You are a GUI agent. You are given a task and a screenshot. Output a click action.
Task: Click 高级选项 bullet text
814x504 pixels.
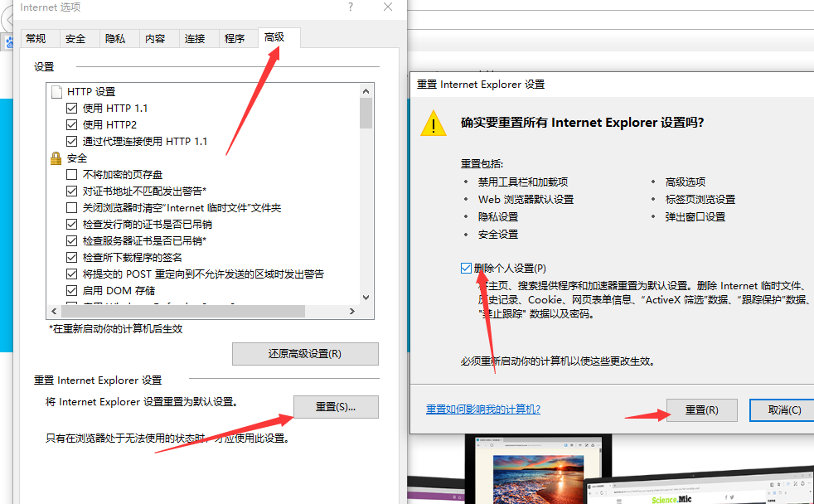click(686, 182)
